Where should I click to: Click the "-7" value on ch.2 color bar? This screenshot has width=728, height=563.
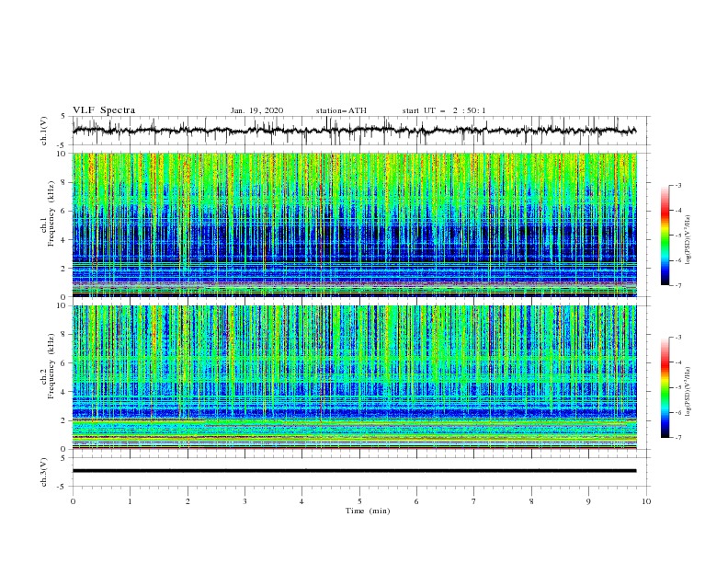(x=678, y=438)
